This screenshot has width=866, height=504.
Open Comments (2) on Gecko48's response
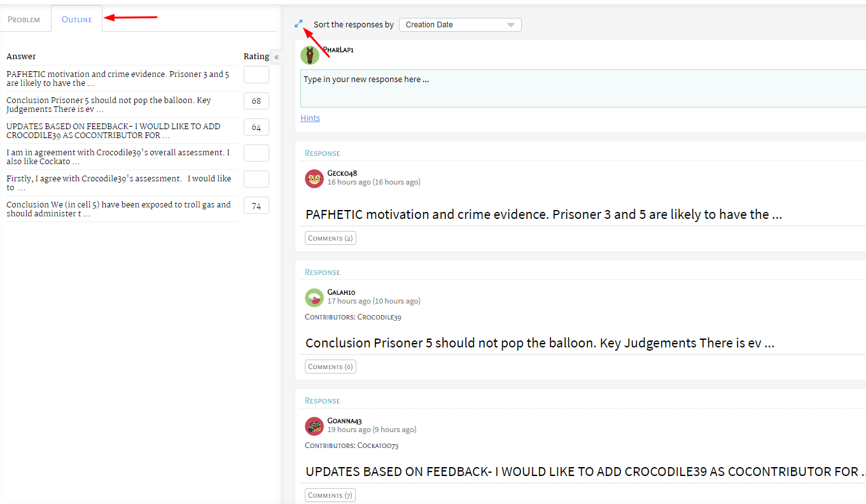[x=330, y=238]
